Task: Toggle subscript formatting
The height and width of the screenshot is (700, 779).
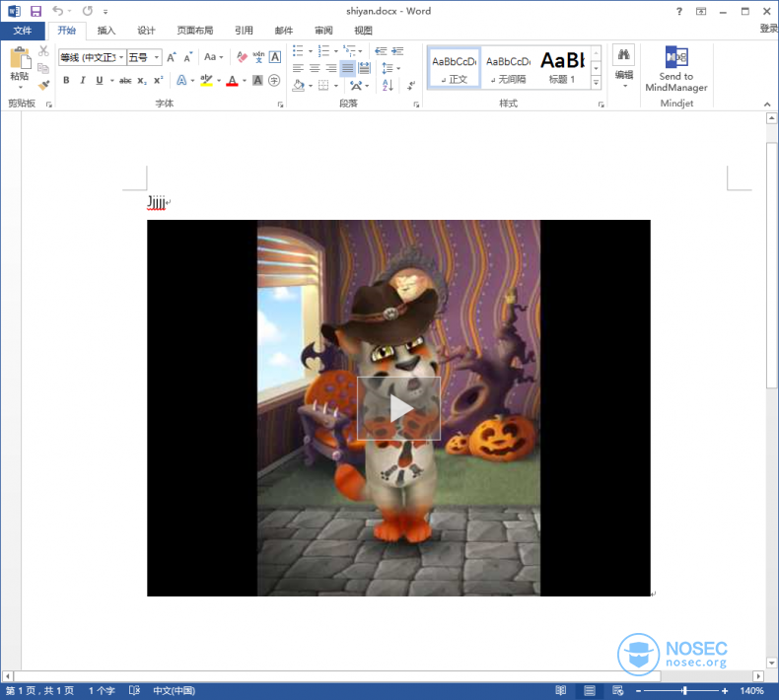Action: tap(142, 81)
